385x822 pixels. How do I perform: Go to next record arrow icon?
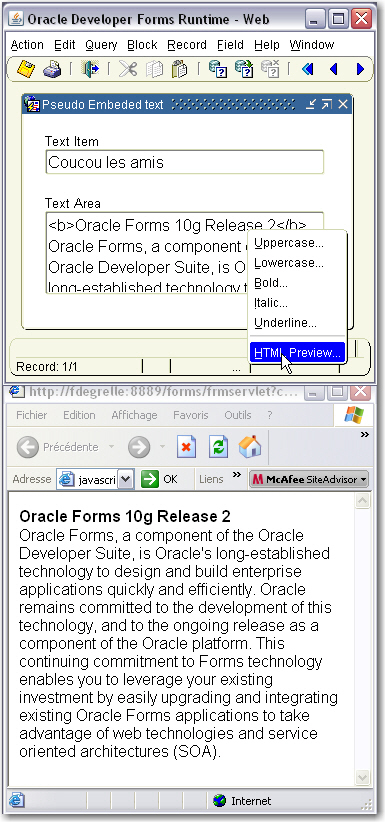pyautogui.click(x=360, y=69)
